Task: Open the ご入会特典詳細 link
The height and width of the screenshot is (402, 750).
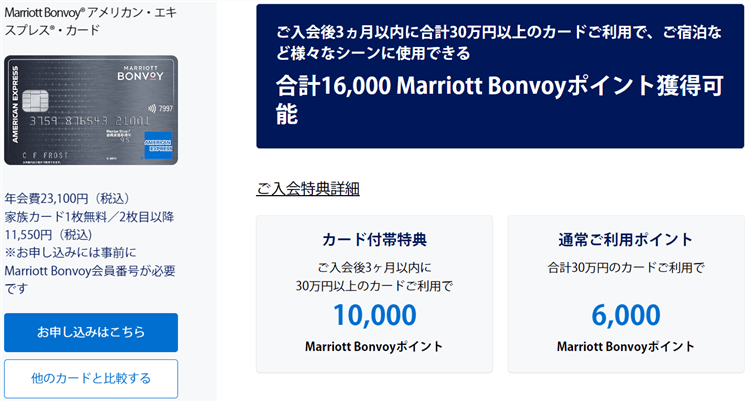Action: click(x=308, y=189)
